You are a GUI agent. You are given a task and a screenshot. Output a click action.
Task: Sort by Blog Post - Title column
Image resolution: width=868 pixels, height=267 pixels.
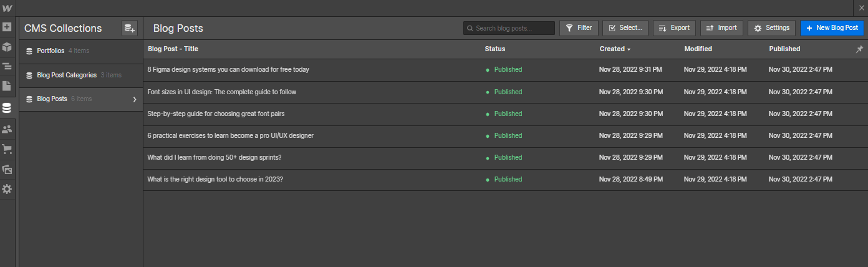(173, 49)
